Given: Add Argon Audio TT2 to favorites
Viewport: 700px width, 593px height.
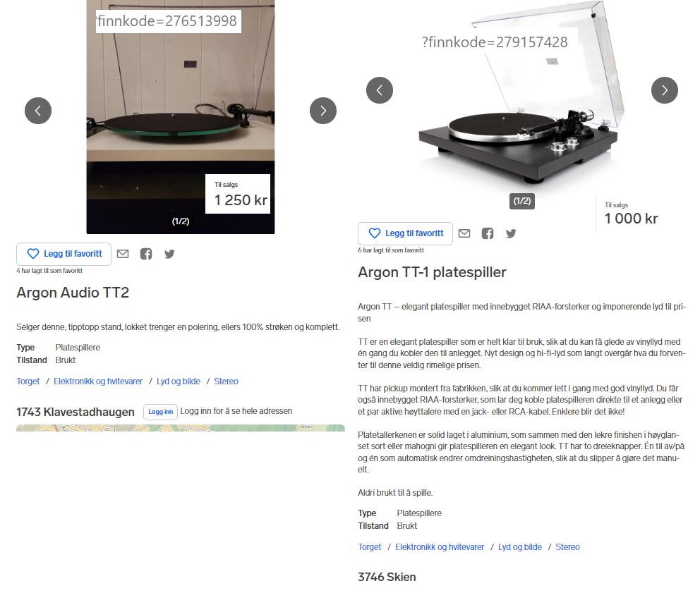Looking at the screenshot, I should pos(64,254).
